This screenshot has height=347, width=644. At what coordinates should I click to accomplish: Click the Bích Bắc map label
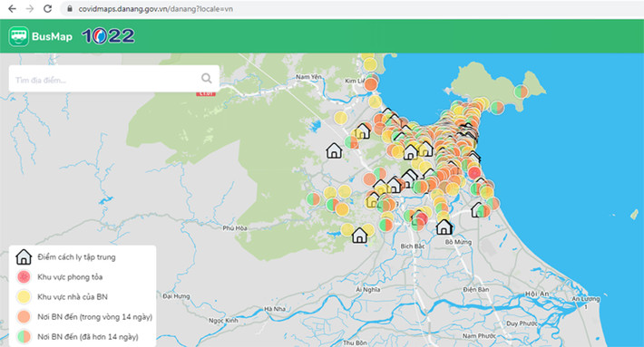413,246
